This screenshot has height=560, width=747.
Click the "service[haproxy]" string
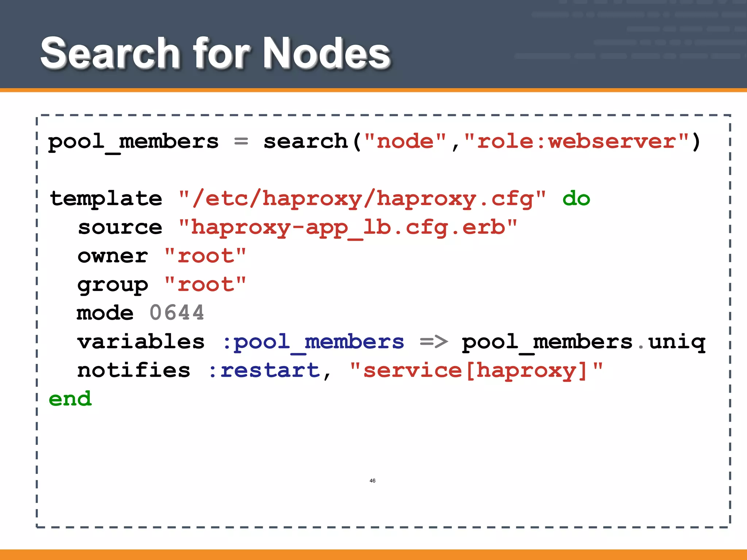click(x=476, y=371)
